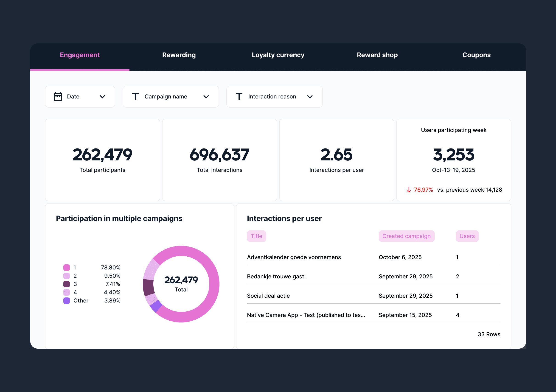556x392 pixels.
Task: Open the Campaign name dropdown chevron
Action: pyautogui.click(x=206, y=97)
